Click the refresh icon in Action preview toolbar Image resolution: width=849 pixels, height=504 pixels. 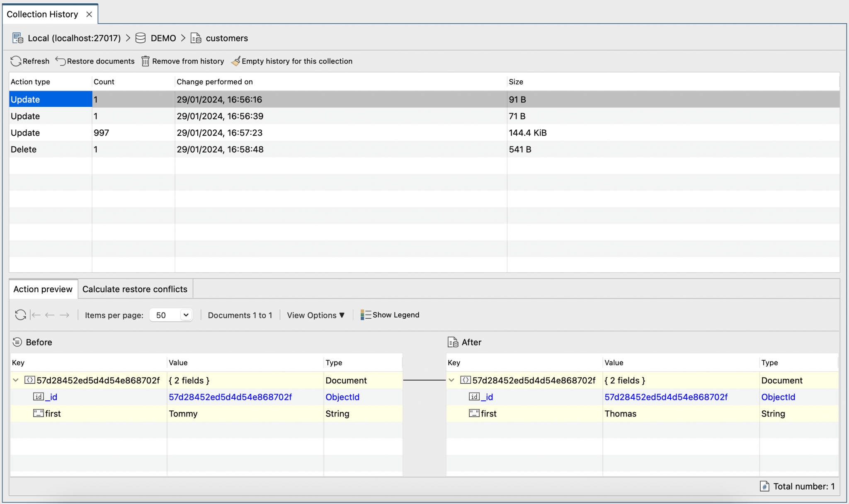click(19, 315)
